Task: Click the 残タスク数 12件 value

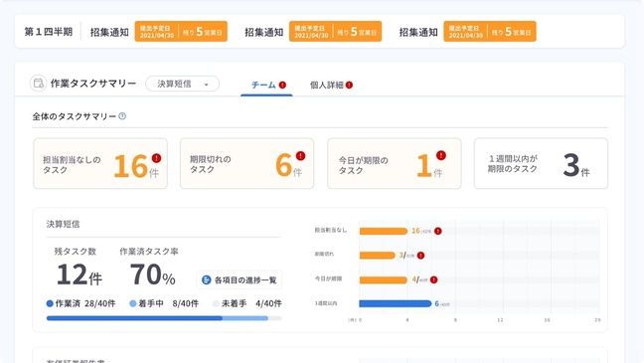Action: [x=79, y=274]
